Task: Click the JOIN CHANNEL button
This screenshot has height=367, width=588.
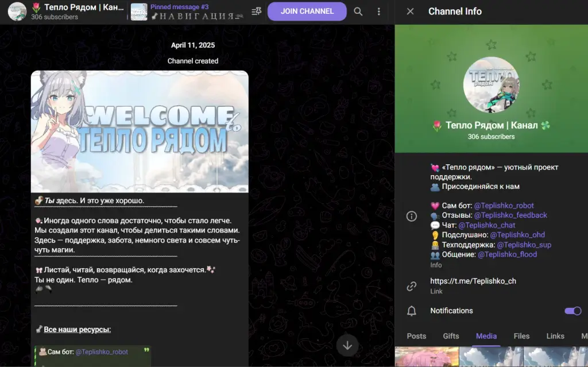Action: pos(307,11)
